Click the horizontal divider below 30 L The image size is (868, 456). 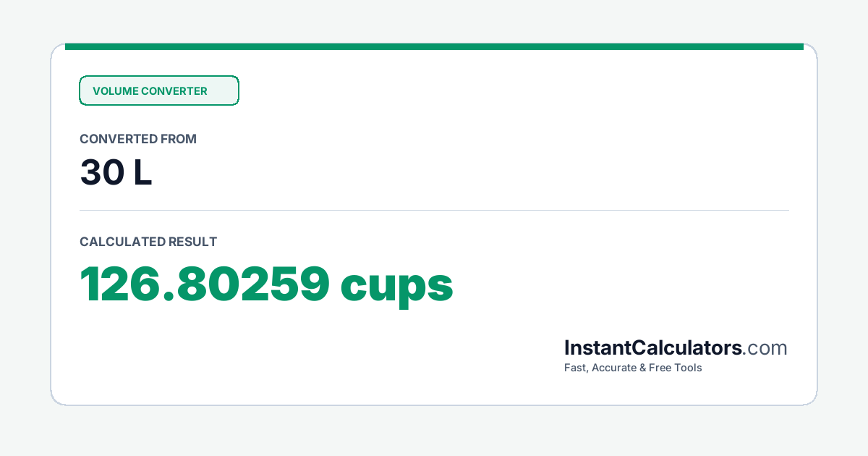pyautogui.click(x=434, y=210)
